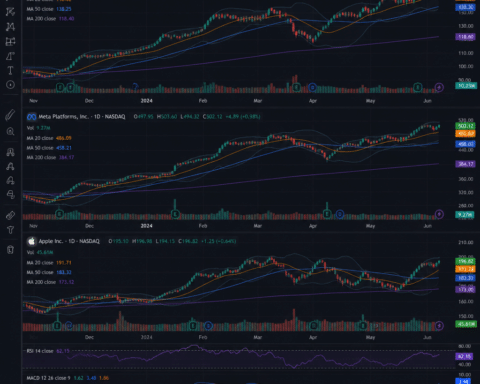480x384 pixels.
Task: Open the Meta Platforms, Inc. symbol title
Action: click(82, 117)
